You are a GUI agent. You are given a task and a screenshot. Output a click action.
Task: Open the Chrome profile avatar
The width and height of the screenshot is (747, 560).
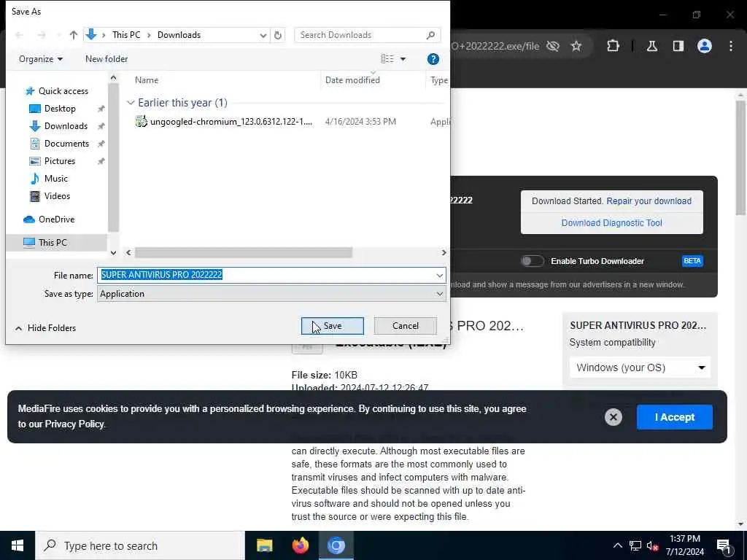click(705, 46)
